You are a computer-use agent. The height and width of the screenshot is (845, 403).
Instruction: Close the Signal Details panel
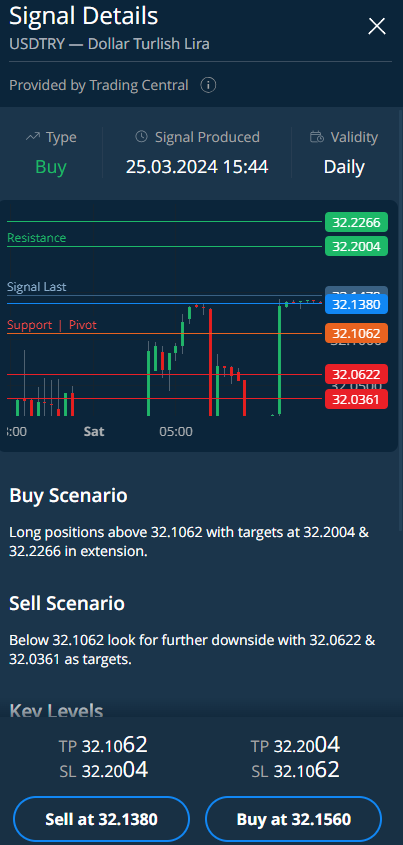(x=377, y=26)
